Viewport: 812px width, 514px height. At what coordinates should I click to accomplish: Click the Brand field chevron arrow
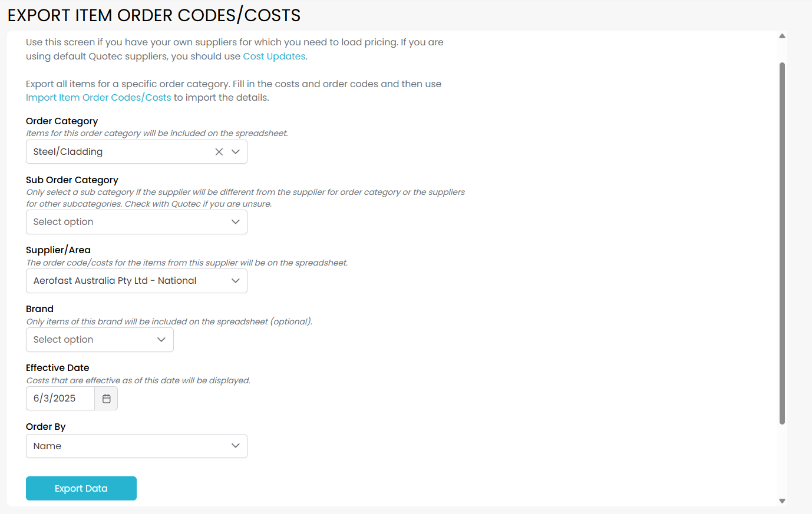[161, 340]
